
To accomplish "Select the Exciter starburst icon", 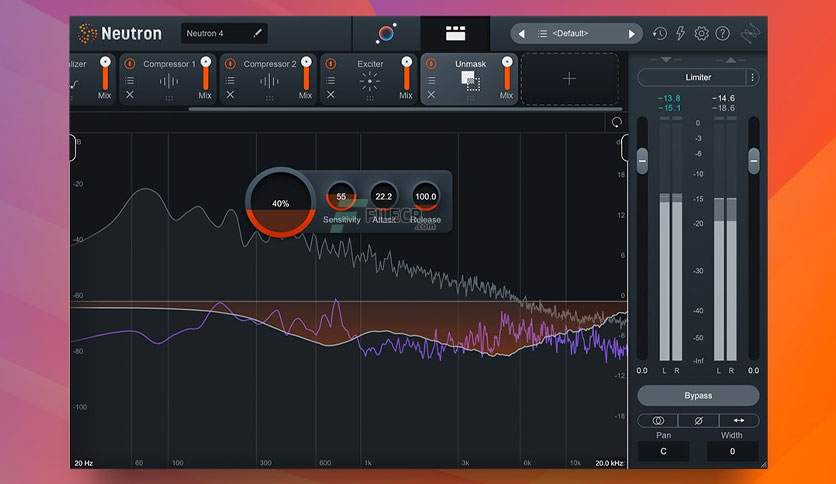I will click(369, 82).
